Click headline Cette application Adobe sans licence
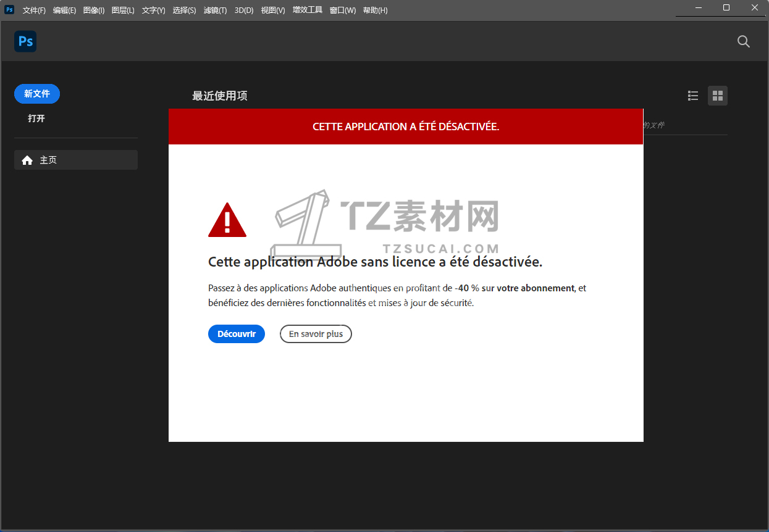 375,262
